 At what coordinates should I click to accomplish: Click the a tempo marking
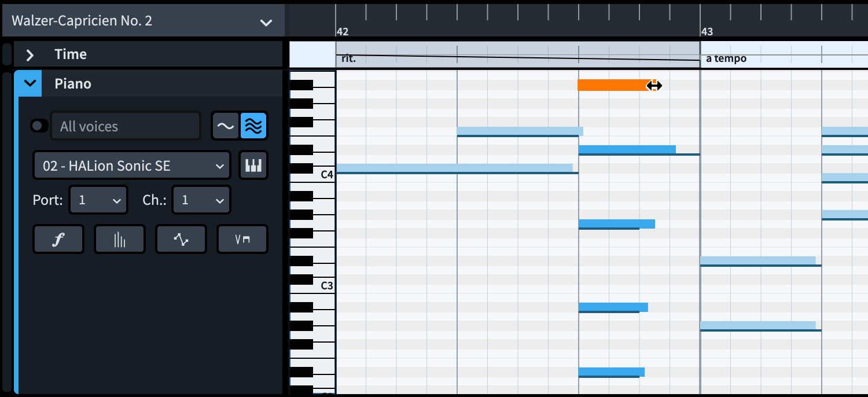(726, 58)
